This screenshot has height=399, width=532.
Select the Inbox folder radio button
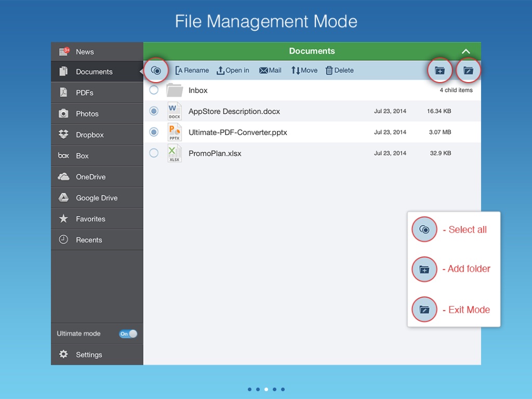[x=154, y=90]
